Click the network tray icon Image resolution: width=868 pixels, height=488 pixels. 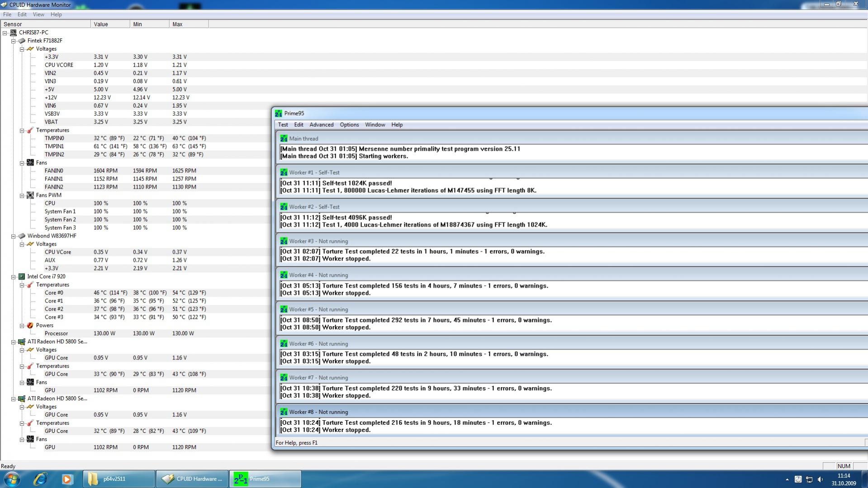[809, 479]
